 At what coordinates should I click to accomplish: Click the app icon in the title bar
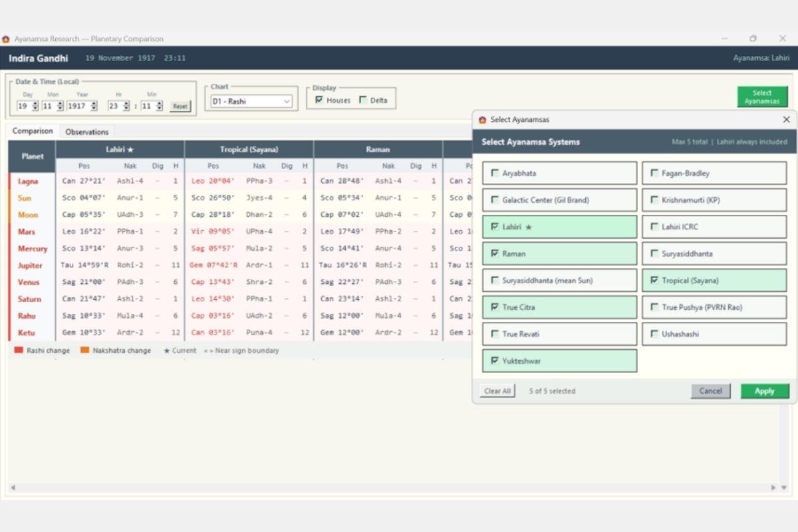click(6, 39)
